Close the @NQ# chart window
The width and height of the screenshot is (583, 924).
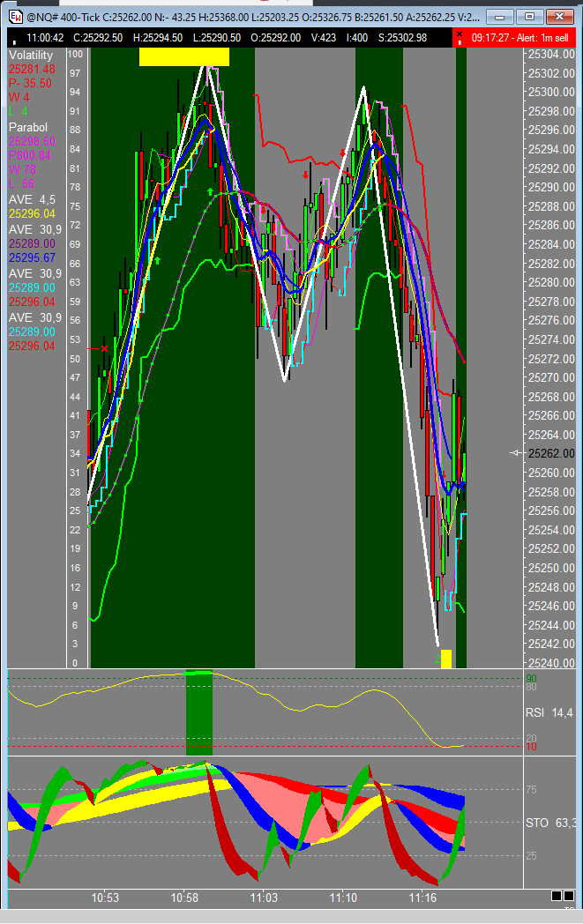pyautogui.click(x=559, y=16)
